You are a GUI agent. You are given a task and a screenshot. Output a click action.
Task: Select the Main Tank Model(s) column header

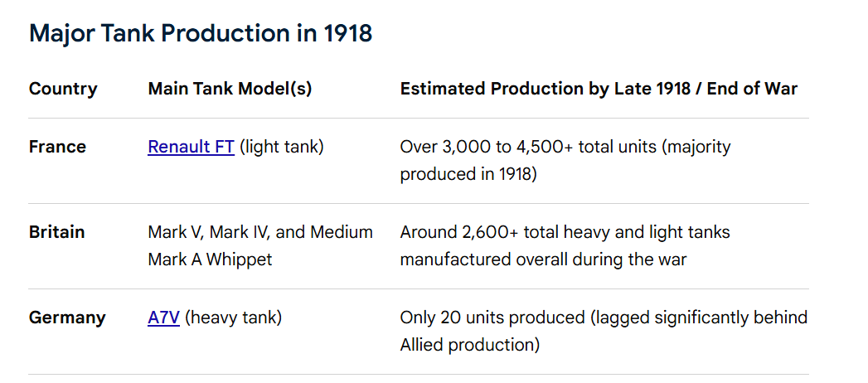230,89
